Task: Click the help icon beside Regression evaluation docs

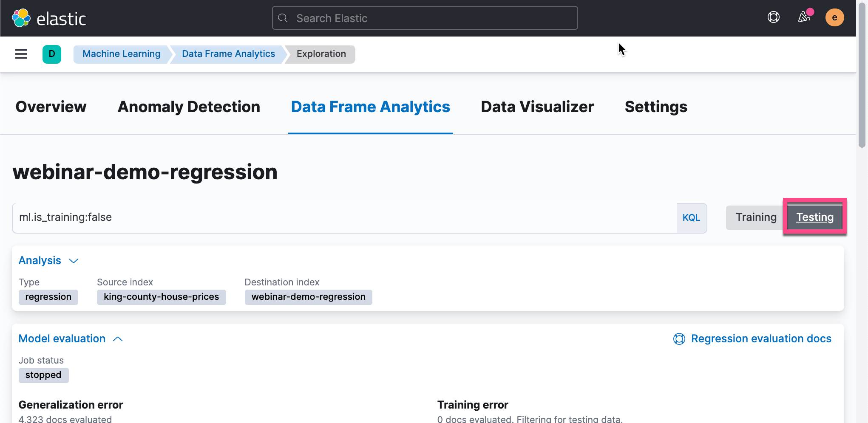Action: coord(679,338)
